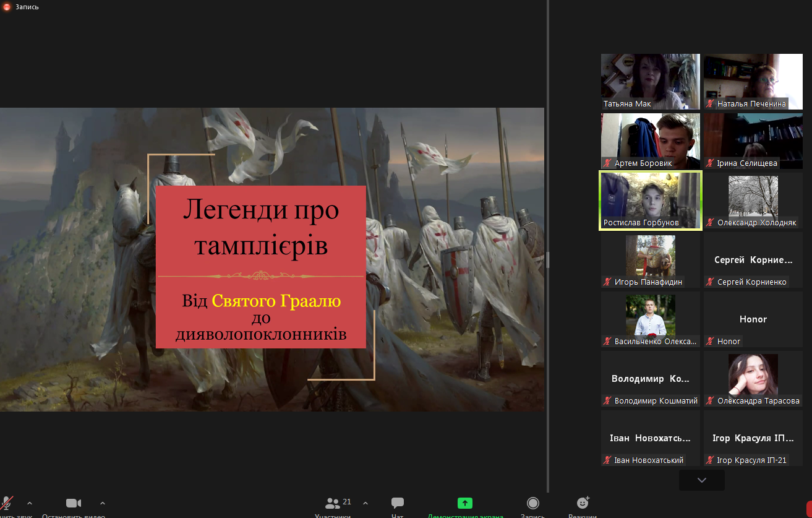Open audio options arrow next to microphone
Image resolution: width=812 pixels, height=518 pixels.
(x=30, y=503)
